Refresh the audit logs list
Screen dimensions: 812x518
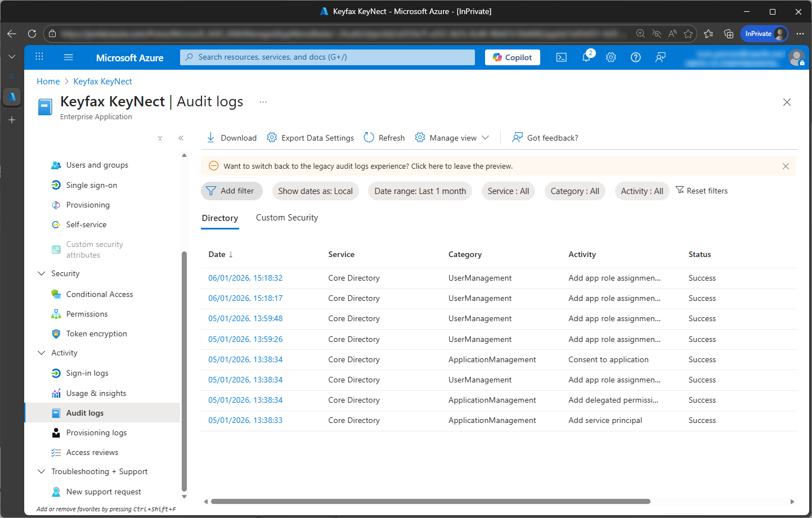(x=384, y=138)
